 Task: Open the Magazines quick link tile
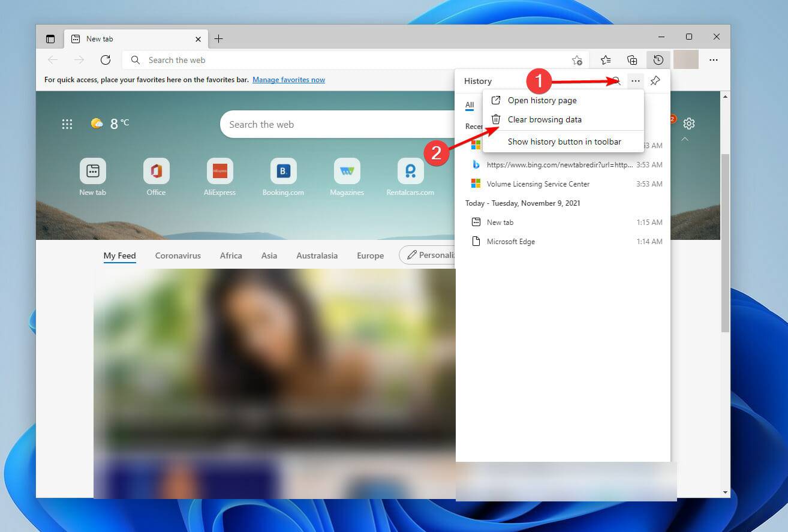(347, 177)
